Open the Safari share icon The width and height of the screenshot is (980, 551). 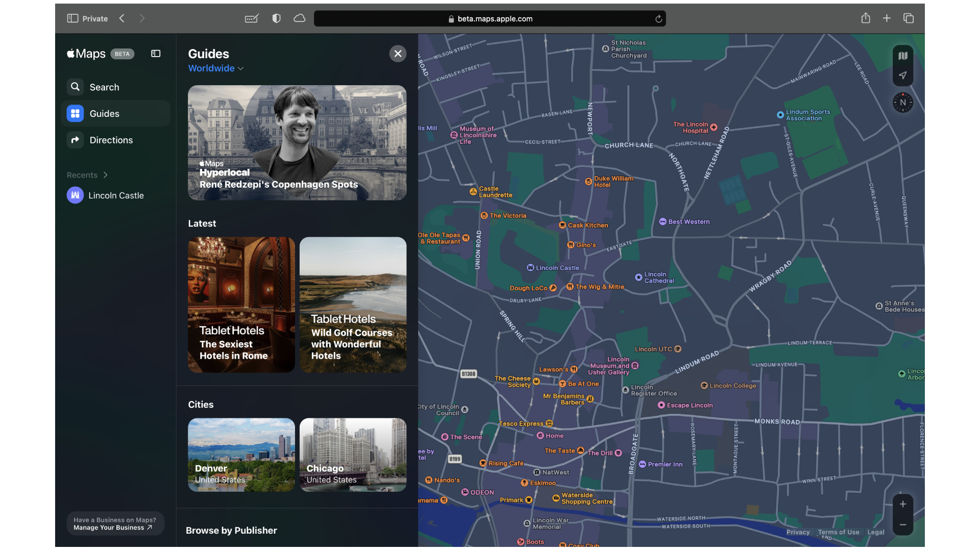(866, 18)
